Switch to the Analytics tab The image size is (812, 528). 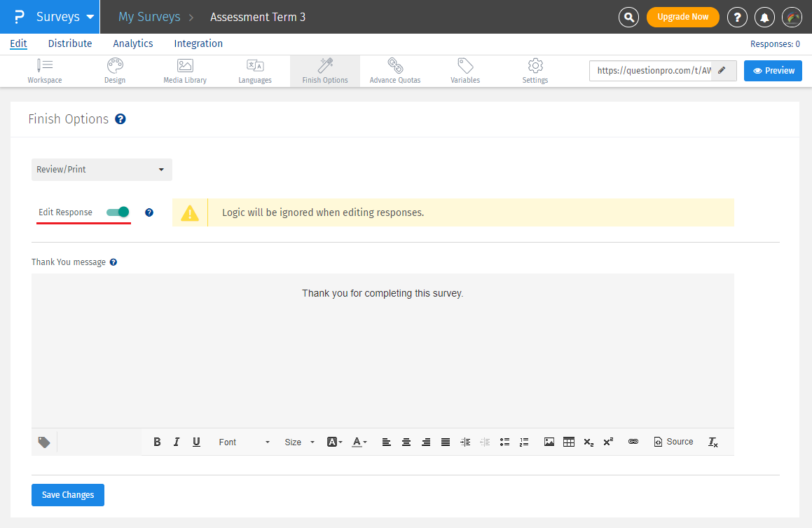point(133,43)
